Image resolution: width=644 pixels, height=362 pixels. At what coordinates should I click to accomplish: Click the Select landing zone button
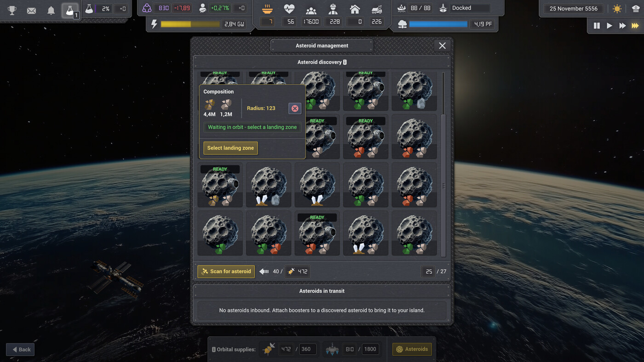(x=230, y=148)
